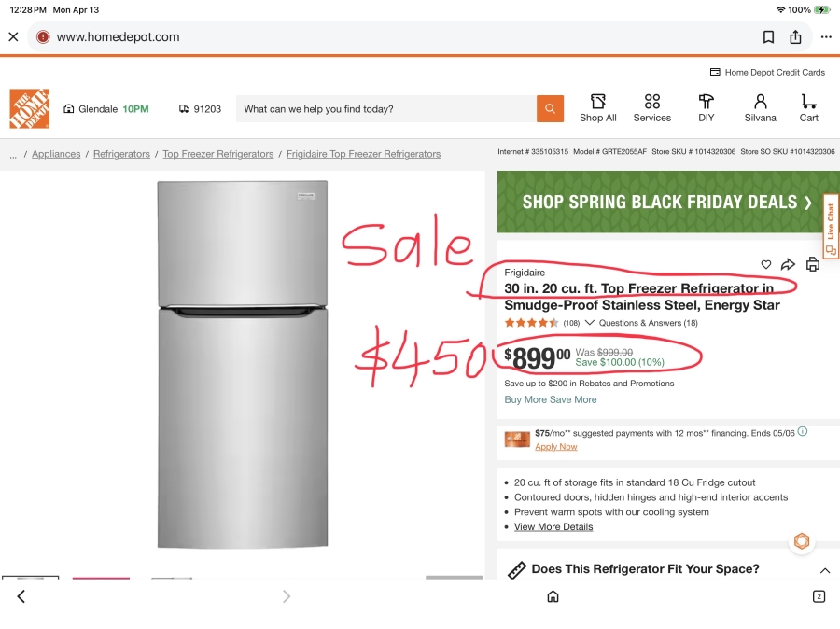Click the share arrow beside the heart

point(789,264)
